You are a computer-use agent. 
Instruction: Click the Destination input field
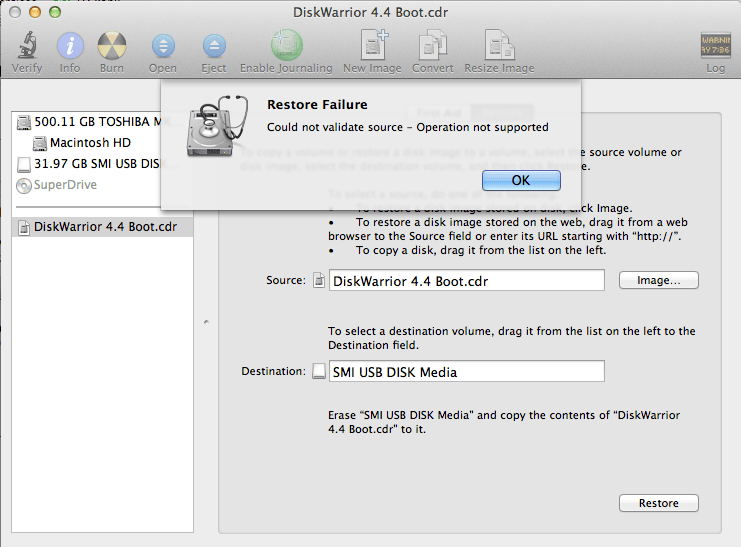[x=466, y=371]
